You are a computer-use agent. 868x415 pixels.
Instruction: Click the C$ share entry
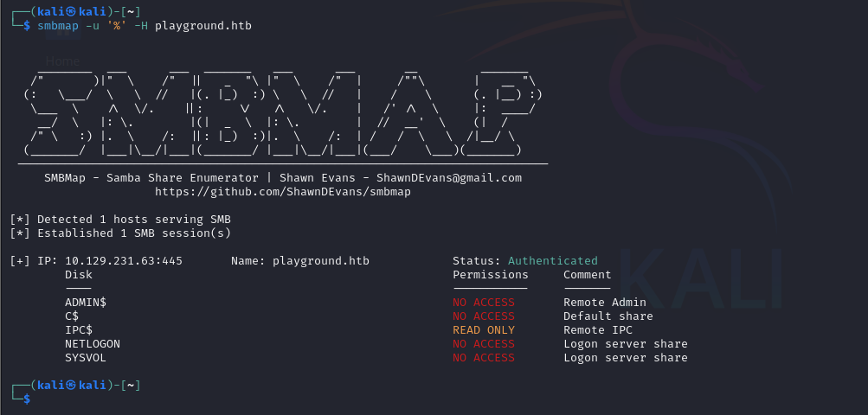pyautogui.click(x=72, y=316)
